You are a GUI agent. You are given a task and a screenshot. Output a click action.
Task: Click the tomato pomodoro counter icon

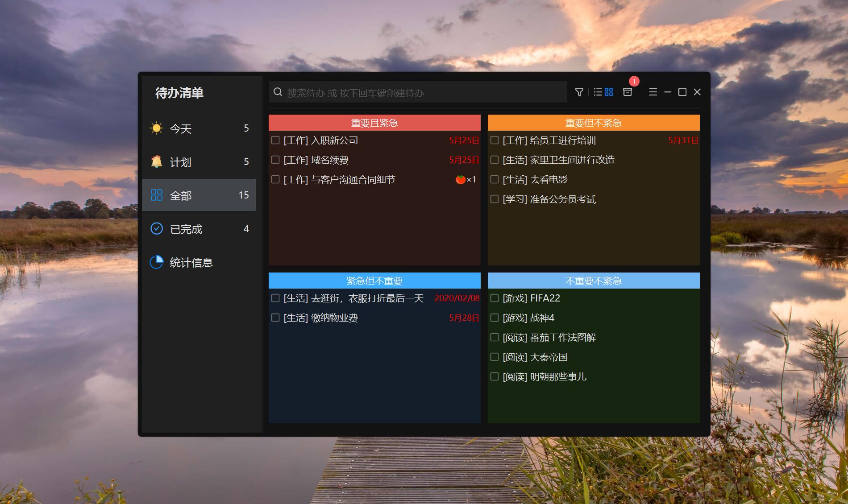coord(461,180)
